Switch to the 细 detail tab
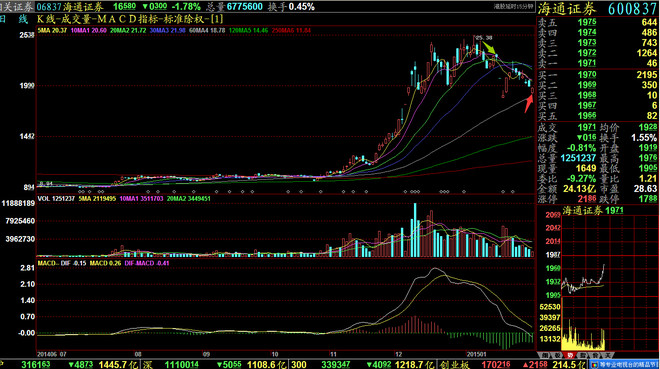 point(545,356)
